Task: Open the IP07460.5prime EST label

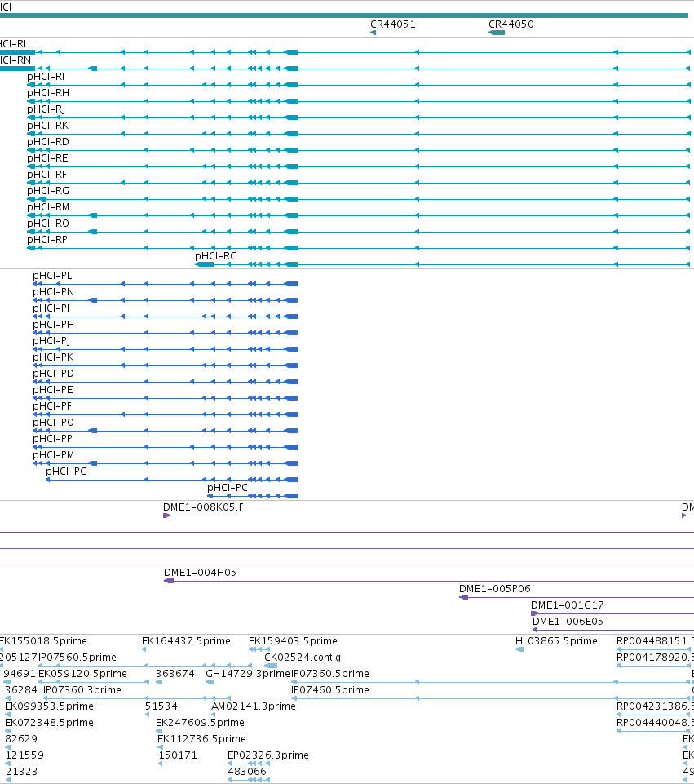Action: [330, 690]
